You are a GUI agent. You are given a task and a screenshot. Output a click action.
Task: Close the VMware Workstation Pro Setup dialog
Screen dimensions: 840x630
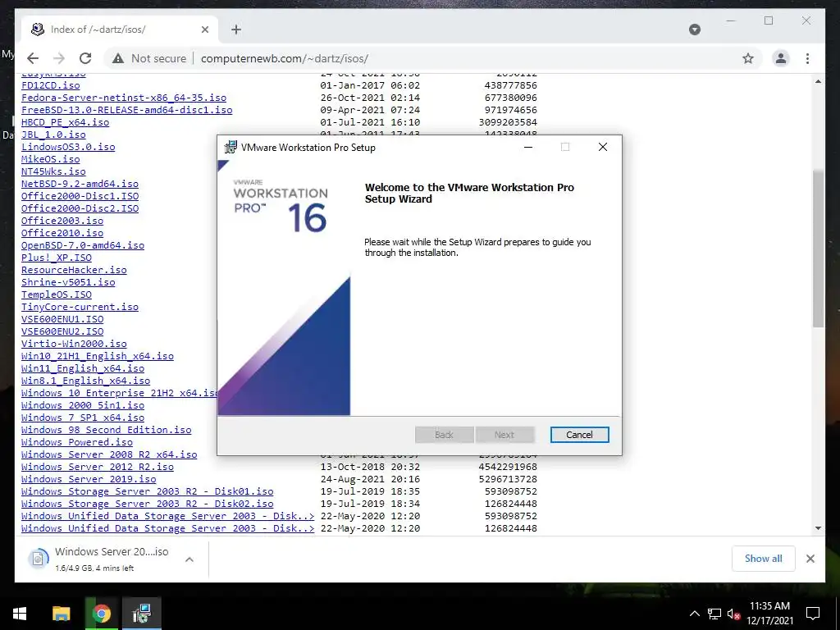[603, 147]
